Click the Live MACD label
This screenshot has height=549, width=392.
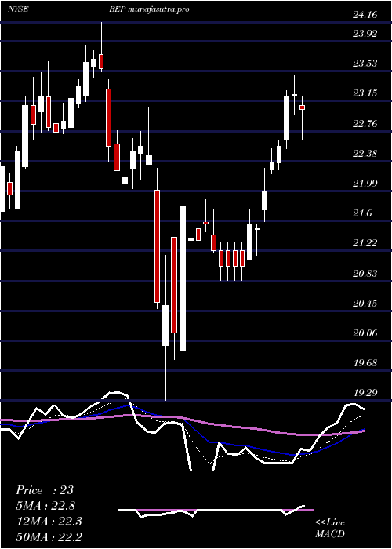tap(330, 529)
